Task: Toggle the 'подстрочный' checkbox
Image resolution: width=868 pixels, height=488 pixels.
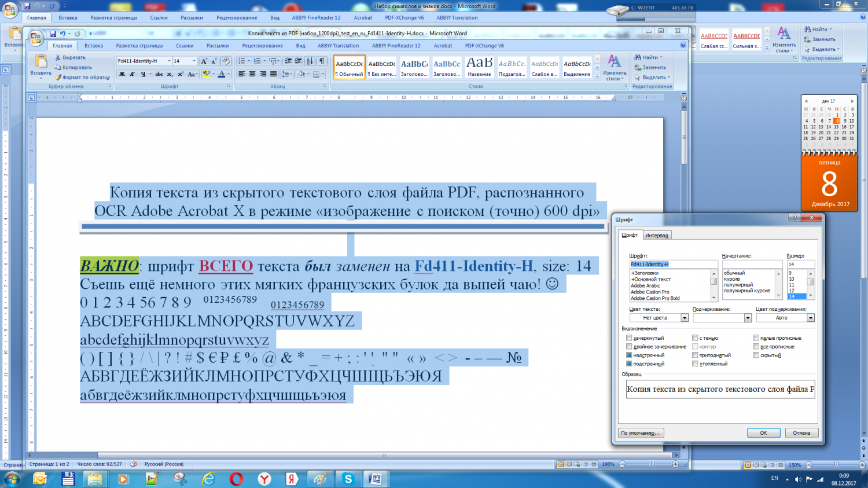Action: (x=629, y=364)
